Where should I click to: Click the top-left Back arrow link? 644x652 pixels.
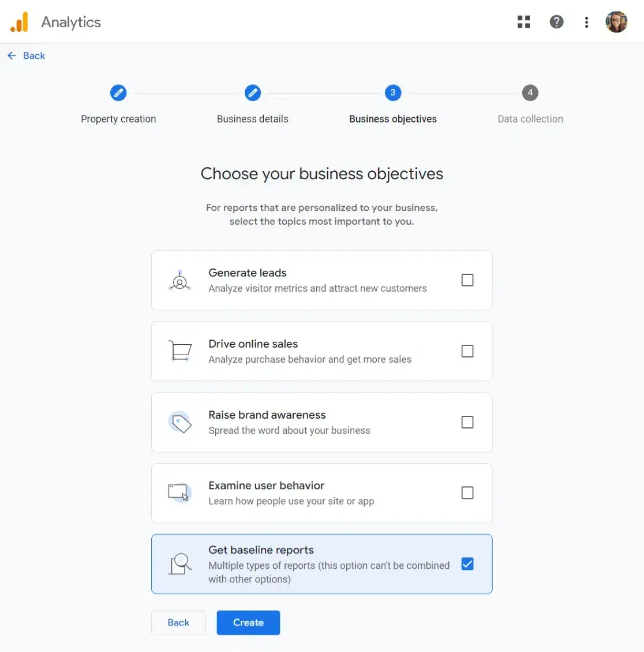tap(26, 55)
